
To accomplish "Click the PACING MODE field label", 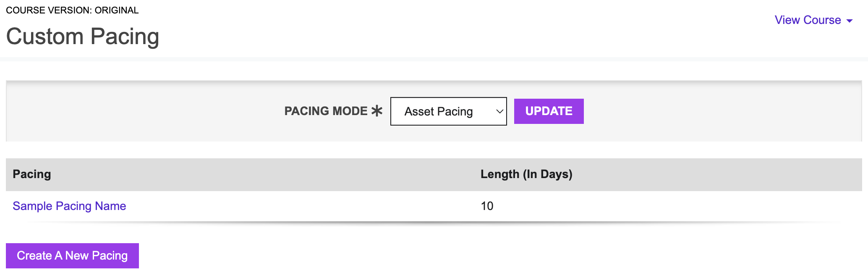I will pyautogui.click(x=326, y=111).
